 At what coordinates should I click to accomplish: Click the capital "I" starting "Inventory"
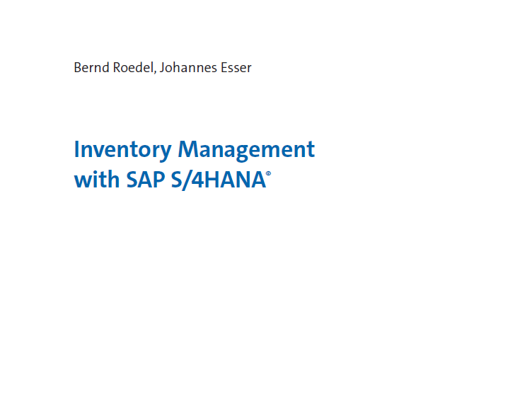[x=76, y=150]
